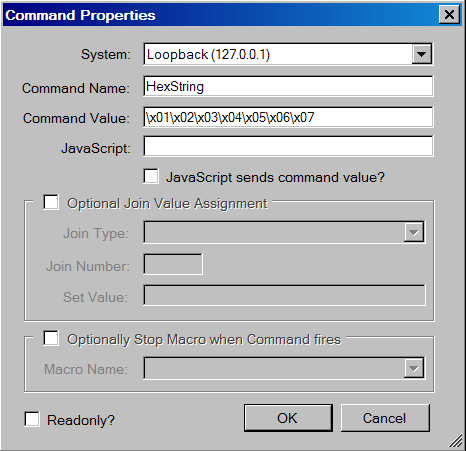The width and height of the screenshot is (466, 451).
Task: Tick Optional Join Value Assignment checkbox
Action: click(51, 202)
